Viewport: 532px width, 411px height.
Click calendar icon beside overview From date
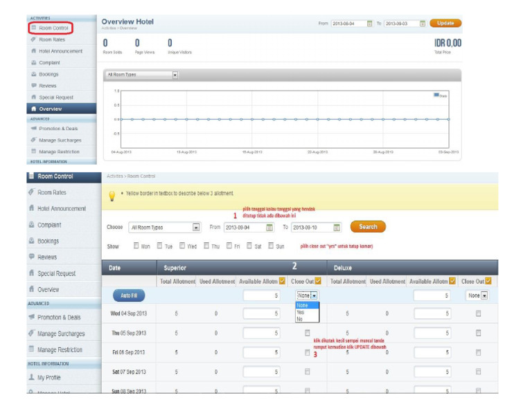pyautogui.click(x=369, y=24)
